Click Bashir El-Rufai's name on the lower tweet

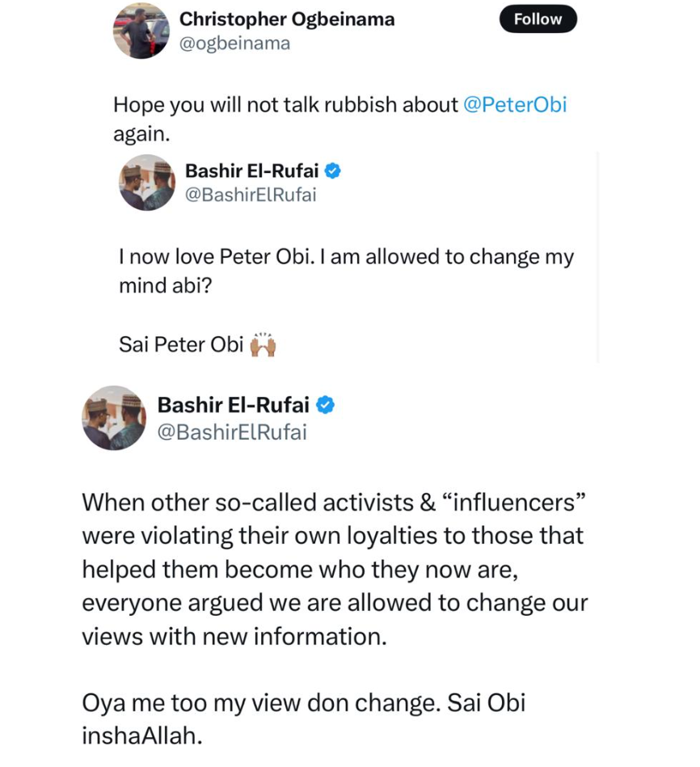[x=233, y=405]
